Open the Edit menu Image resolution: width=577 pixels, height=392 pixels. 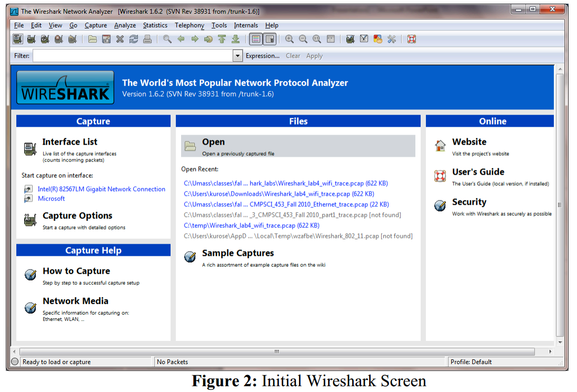36,25
